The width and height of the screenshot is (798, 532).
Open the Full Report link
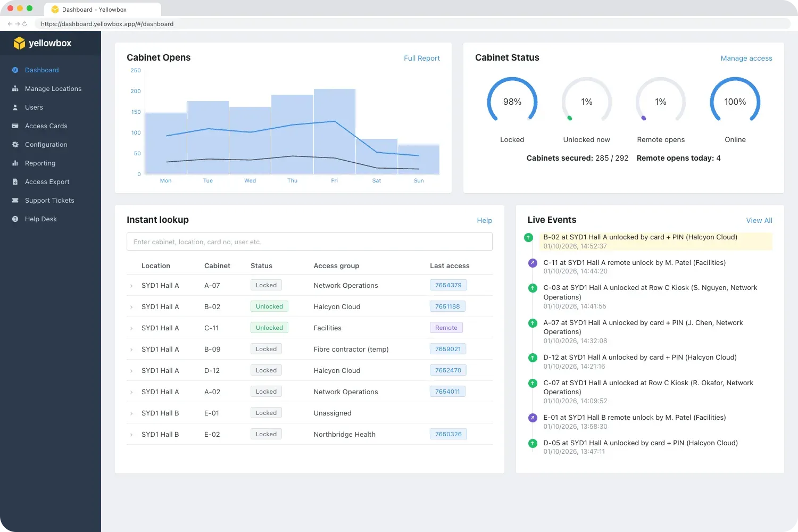coord(422,58)
